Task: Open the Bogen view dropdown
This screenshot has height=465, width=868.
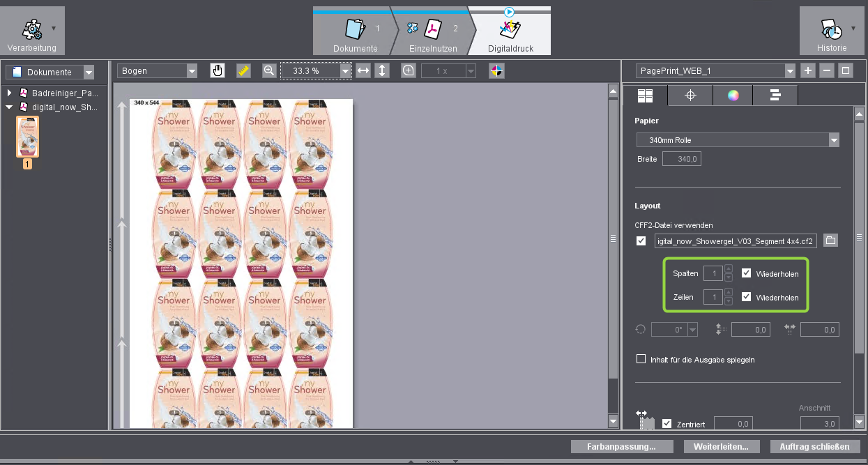Action: (156, 70)
